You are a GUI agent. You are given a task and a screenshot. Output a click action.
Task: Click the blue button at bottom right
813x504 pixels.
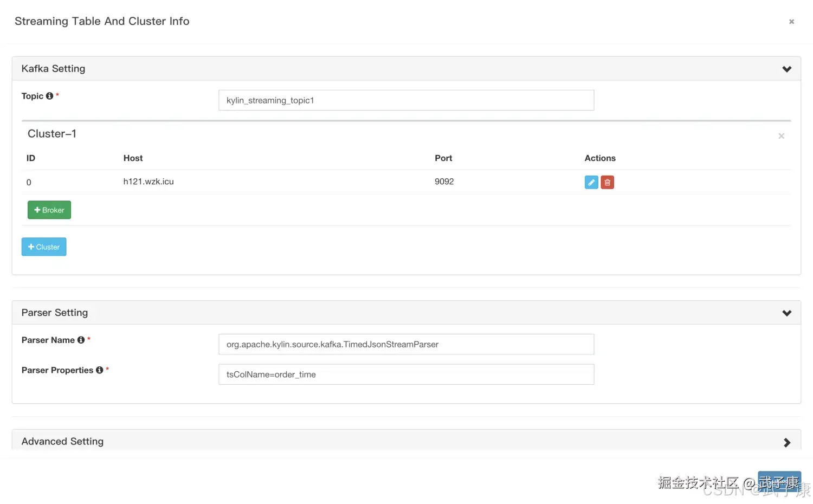[x=779, y=481]
